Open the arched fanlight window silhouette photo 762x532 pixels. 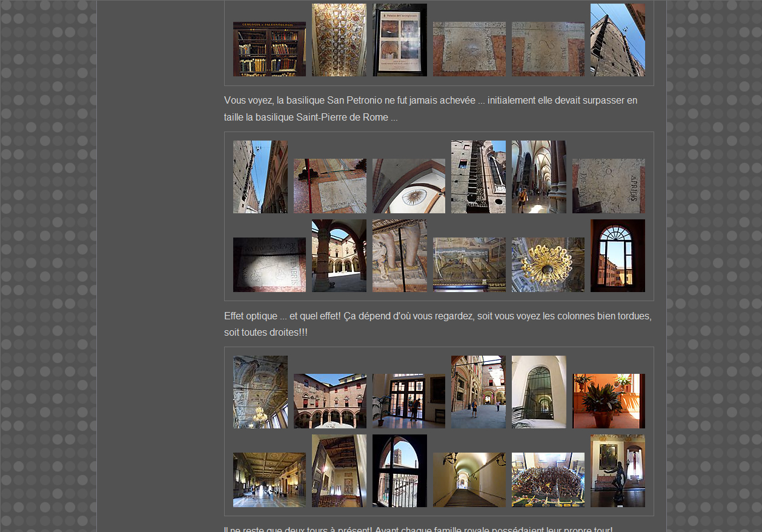pos(617,256)
